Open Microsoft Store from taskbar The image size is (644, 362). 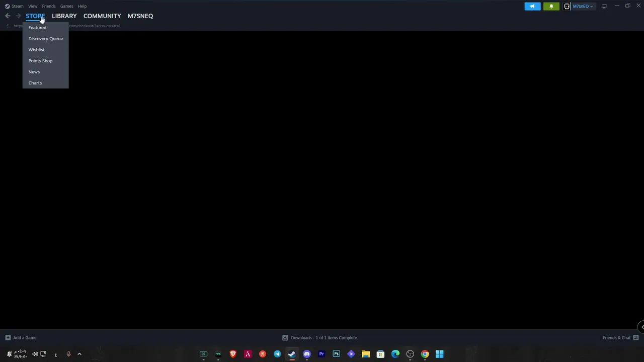point(380,354)
